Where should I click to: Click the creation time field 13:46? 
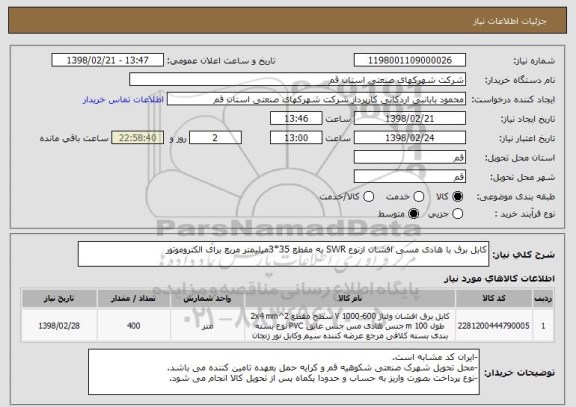pyautogui.click(x=296, y=119)
